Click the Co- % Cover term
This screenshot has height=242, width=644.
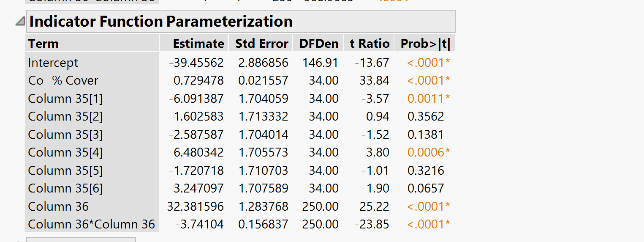point(63,80)
